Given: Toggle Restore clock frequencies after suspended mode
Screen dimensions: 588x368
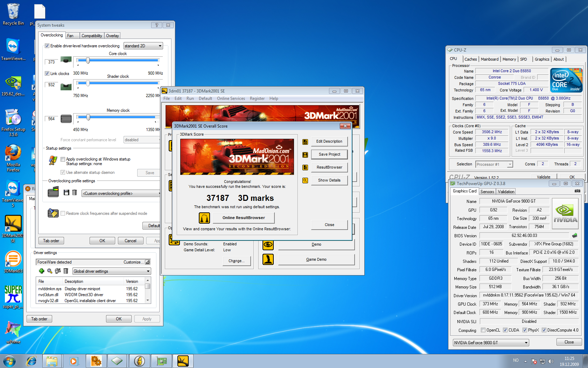Looking at the screenshot, I should [63, 213].
